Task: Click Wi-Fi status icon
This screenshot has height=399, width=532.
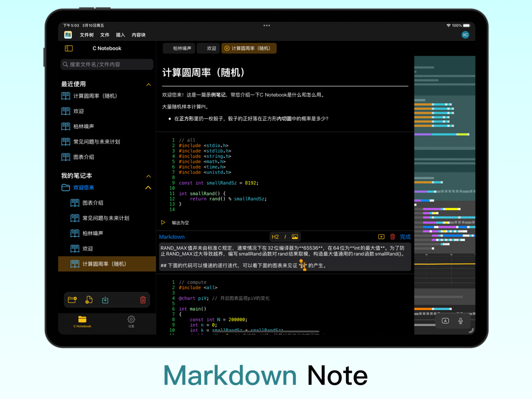Action: 448,26
